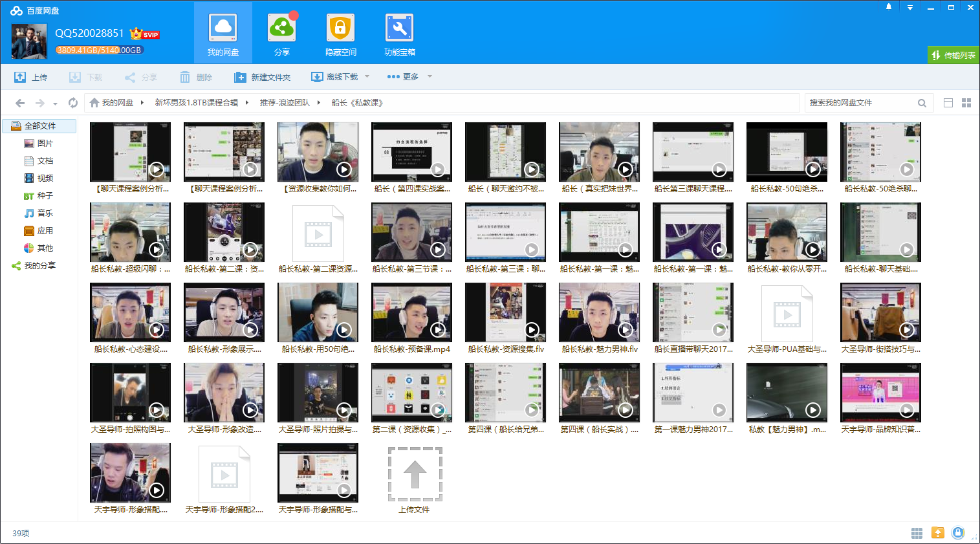Open the 分享 tab
This screenshot has width=980, height=544.
tap(281, 34)
